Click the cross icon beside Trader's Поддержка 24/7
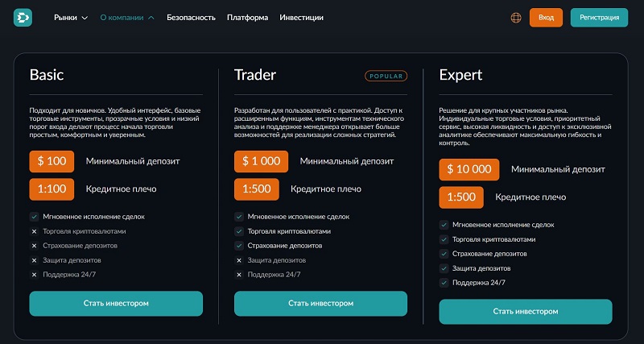Screen dimensions: 644x344 point(239,275)
